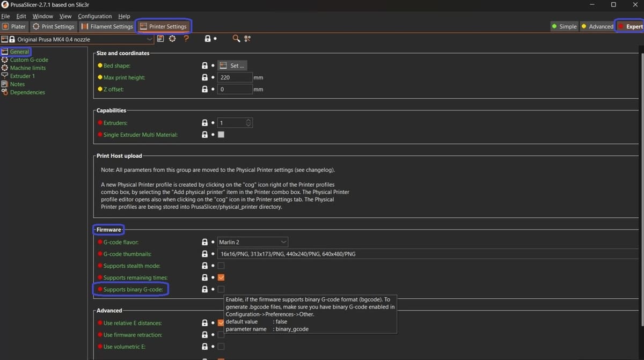Open View menu
Viewport: 644px width, 360px height.
coord(65,16)
